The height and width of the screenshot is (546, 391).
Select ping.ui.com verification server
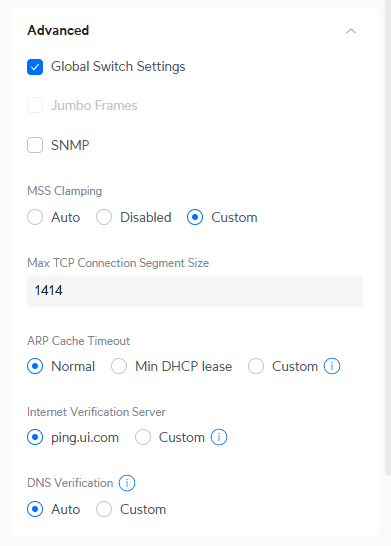(x=35, y=437)
